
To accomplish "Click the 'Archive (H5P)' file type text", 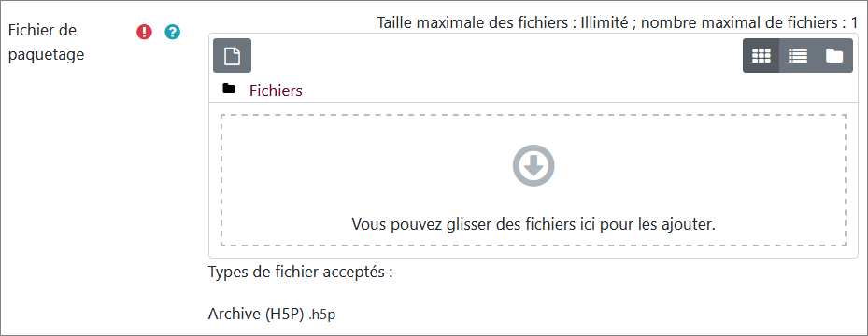I will [256, 315].
